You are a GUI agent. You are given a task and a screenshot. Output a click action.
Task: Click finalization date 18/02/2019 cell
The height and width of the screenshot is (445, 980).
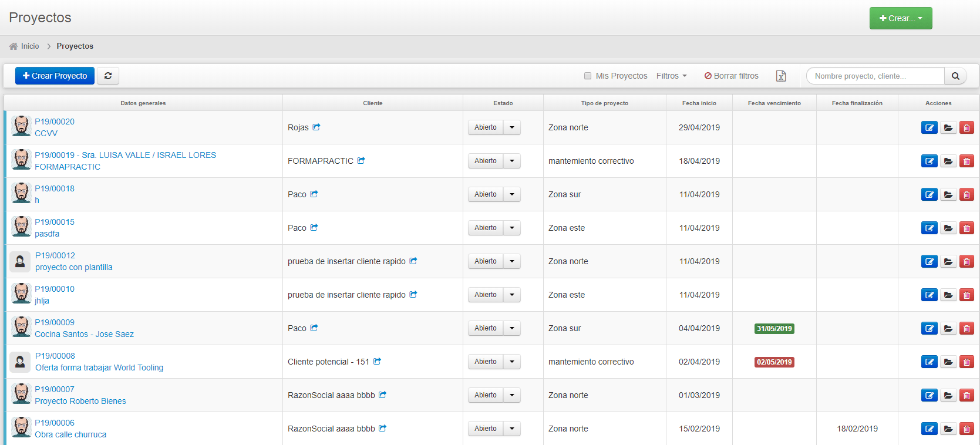(x=857, y=429)
